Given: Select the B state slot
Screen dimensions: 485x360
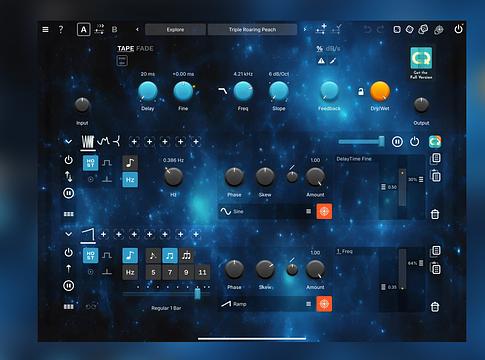Looking at the screenshot, I should 114,30.
